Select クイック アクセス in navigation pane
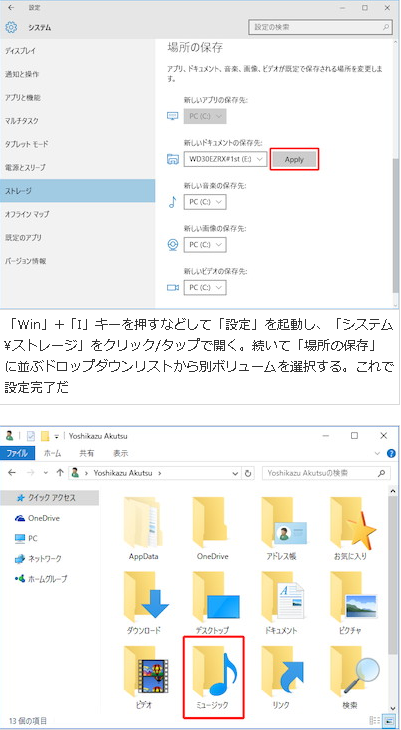 pyautogui.click(x=49, y=498)
